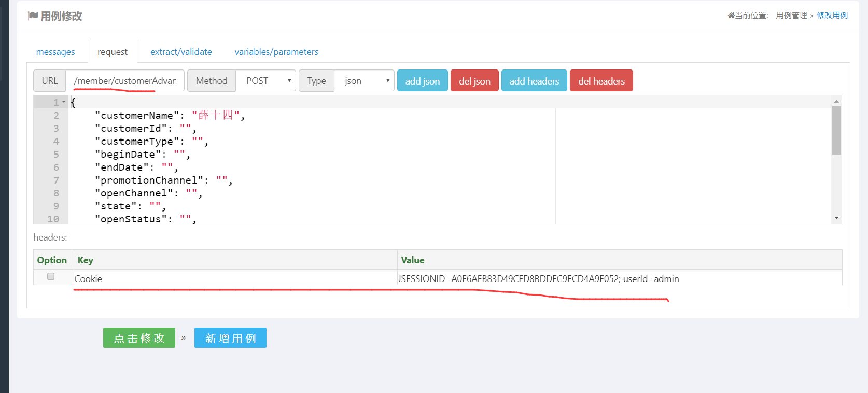Screen dimensions: 868x393
Task: Click the add json button
Action: (423, 80)
